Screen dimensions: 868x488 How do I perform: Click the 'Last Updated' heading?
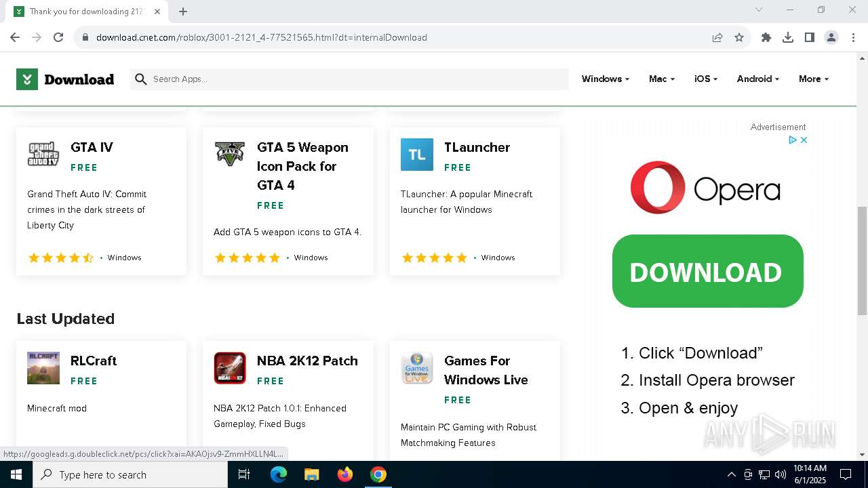click(66, 319)
